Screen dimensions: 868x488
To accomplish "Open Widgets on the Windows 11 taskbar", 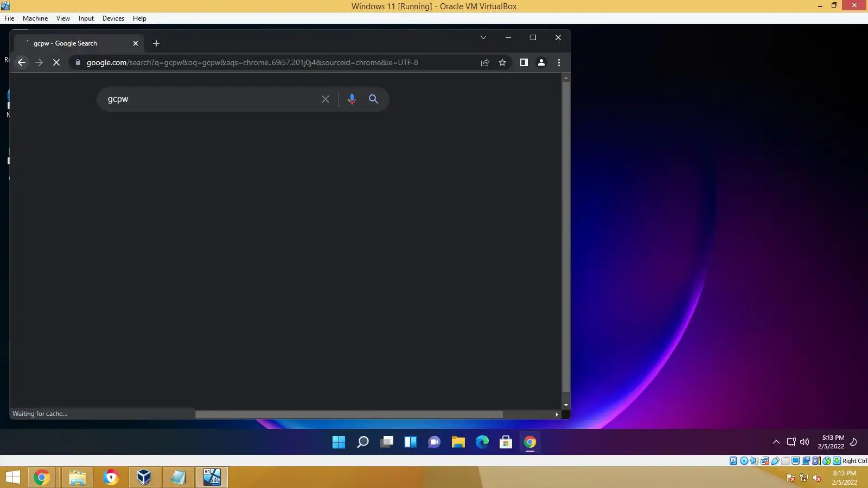I will click(x=411, y=442).
